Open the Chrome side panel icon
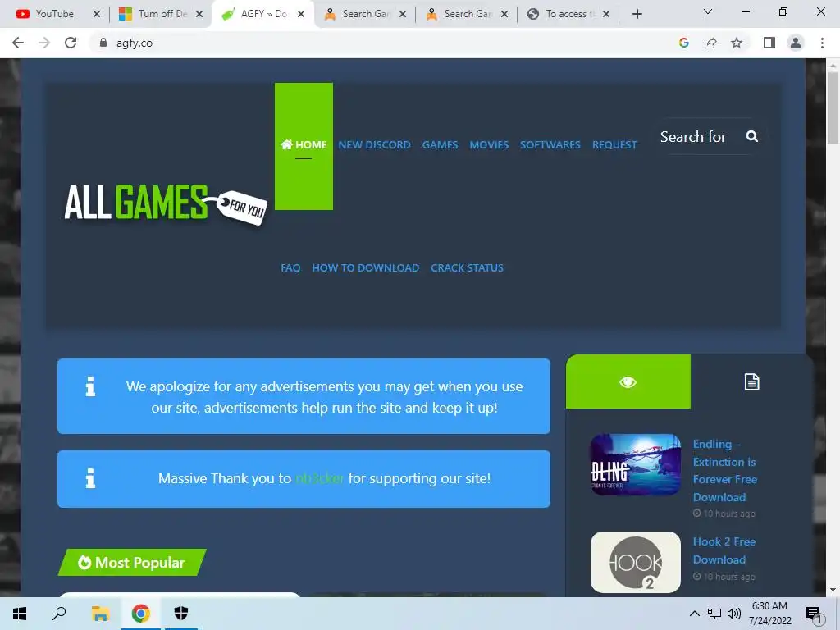 (769, 43)
